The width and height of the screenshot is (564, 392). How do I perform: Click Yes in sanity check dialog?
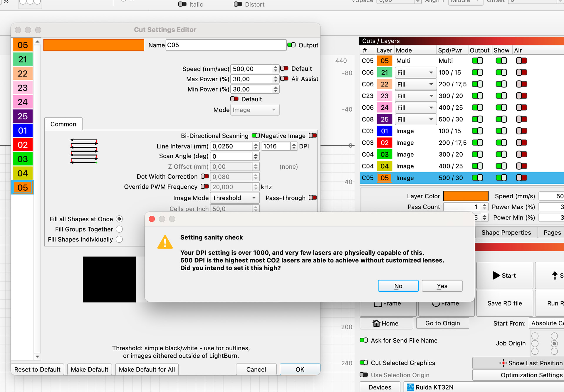(442, 286)
